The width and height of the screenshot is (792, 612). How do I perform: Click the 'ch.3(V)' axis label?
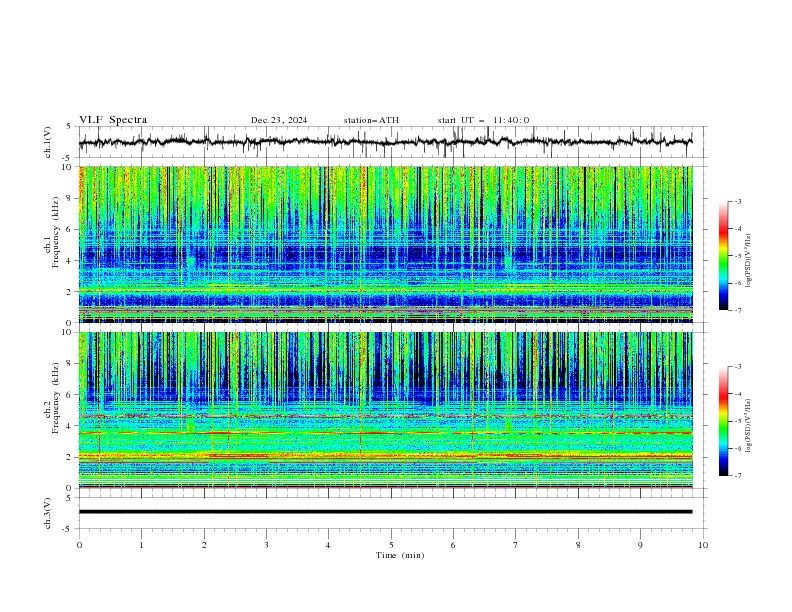[48, 513]
